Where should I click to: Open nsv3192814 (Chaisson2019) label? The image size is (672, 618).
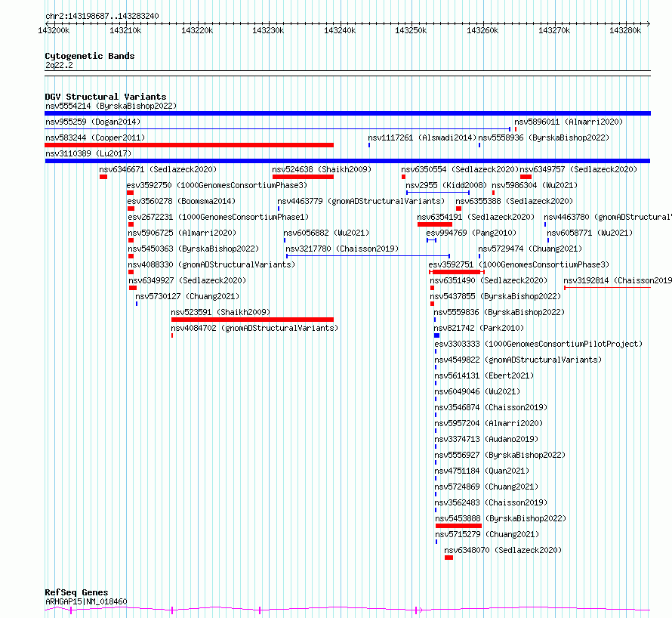point(618,280)
